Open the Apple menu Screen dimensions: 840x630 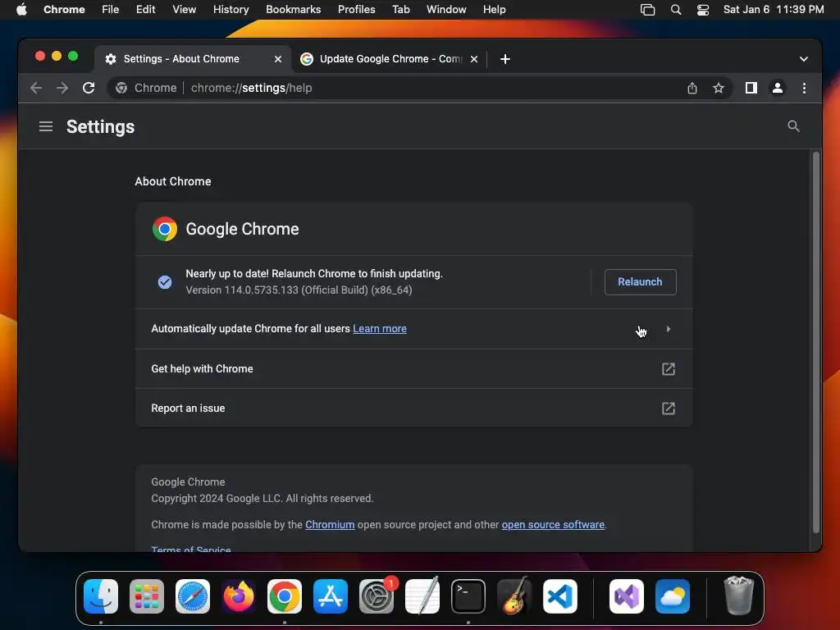tap(21, 9)
